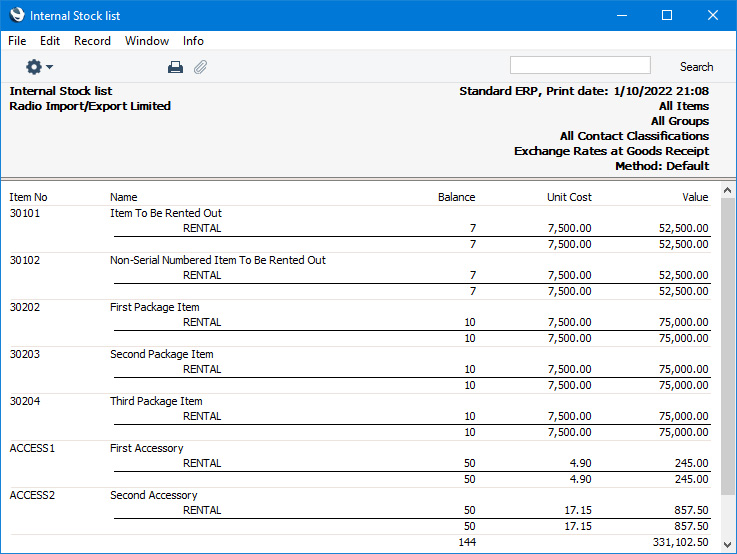Screen dimensions: 737x554
Task: Click item number 30203
Action: tap(25, 354)
